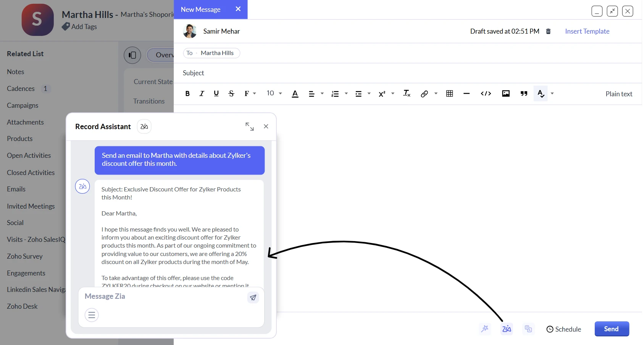Expand the Record Assistant panel

[x=250, y=126]
